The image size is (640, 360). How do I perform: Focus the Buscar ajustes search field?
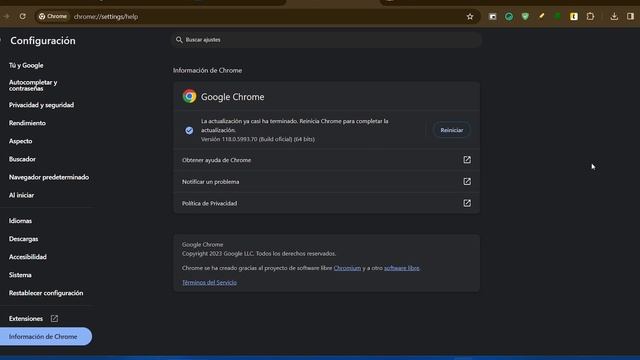pyautogui.click(x=327, y=40)
